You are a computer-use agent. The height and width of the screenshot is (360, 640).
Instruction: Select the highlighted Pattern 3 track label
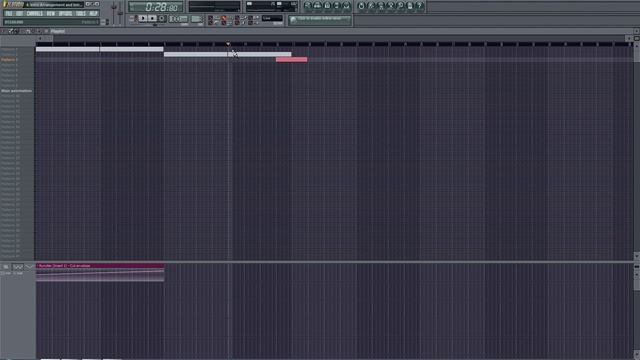click(9, 60)
